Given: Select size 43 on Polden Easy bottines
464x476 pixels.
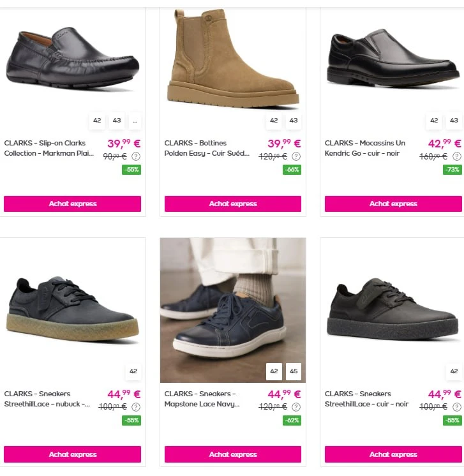Looking at the screenshot, I should (x=294, y=121).
